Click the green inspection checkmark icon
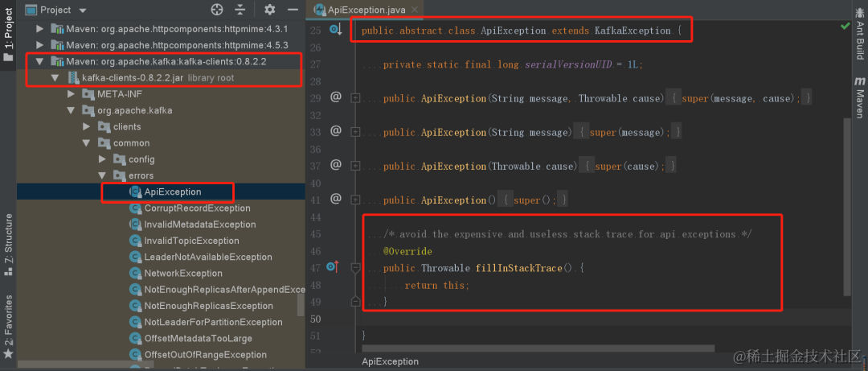Screen dimensions: 868x371 click(845, 27)
